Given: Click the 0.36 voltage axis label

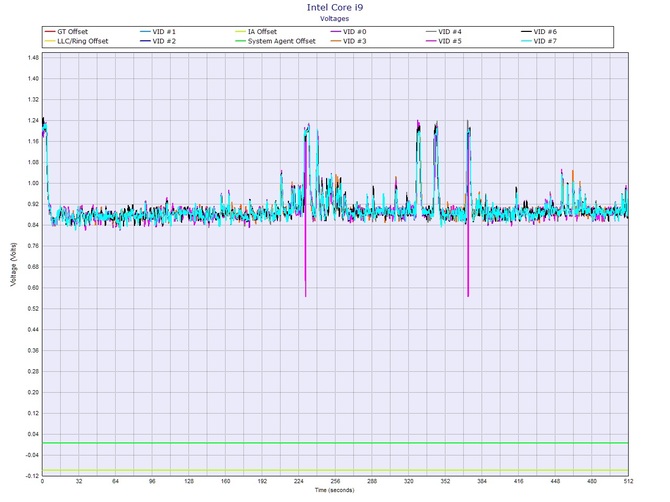Looking at the screenshot, I should (33, 351).
